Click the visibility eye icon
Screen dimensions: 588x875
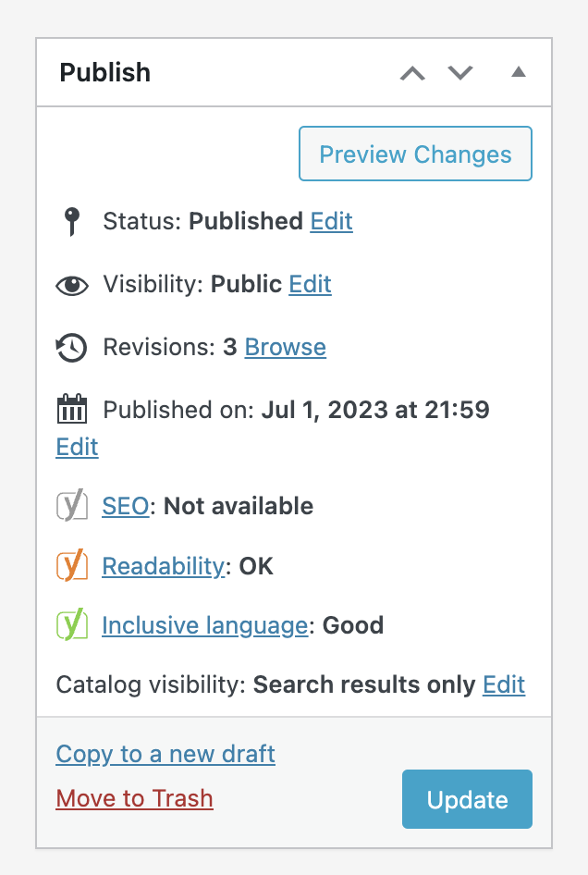pyautogui.click(x=72, y=286)
